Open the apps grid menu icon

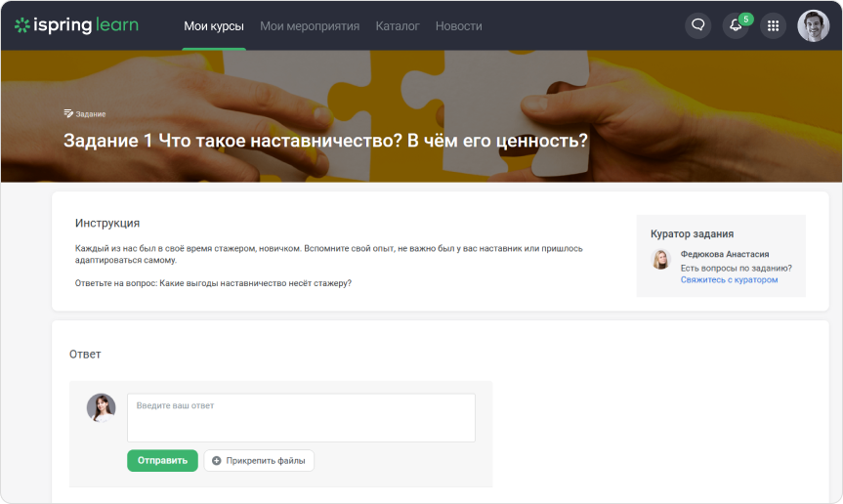pyautogui.click(x=773, y=25)
